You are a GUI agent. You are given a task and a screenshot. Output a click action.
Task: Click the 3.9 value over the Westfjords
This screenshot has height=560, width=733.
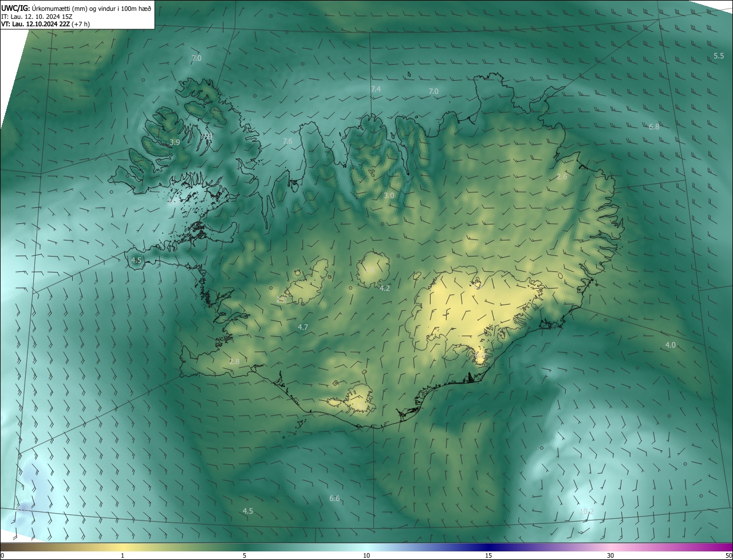pos(175,141)
